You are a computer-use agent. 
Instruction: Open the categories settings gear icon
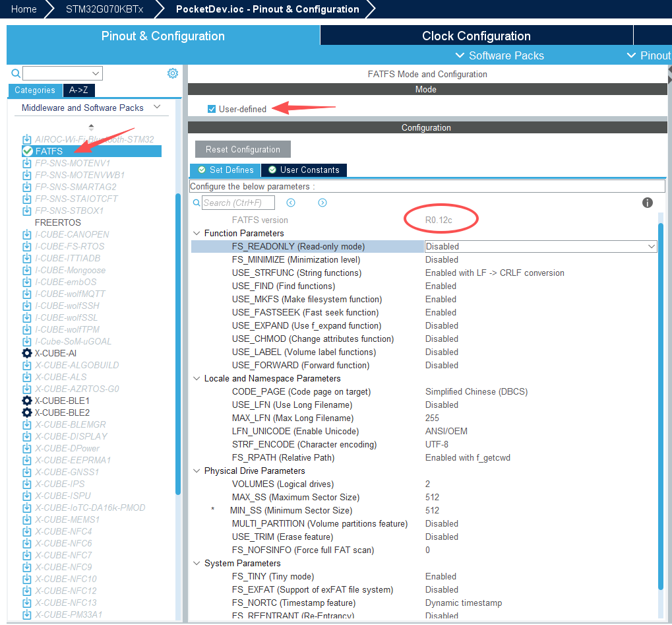click(x=173, y=73)
